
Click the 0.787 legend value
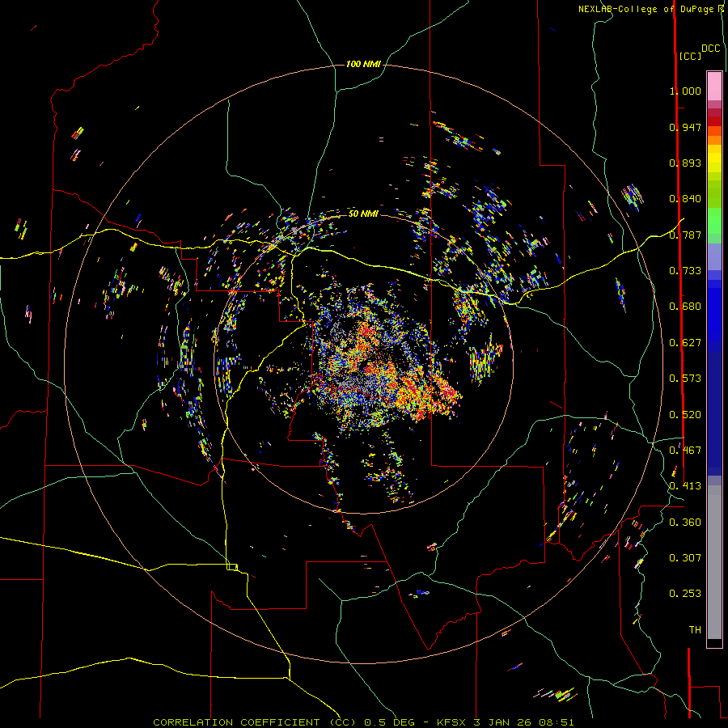coord(685,235)
